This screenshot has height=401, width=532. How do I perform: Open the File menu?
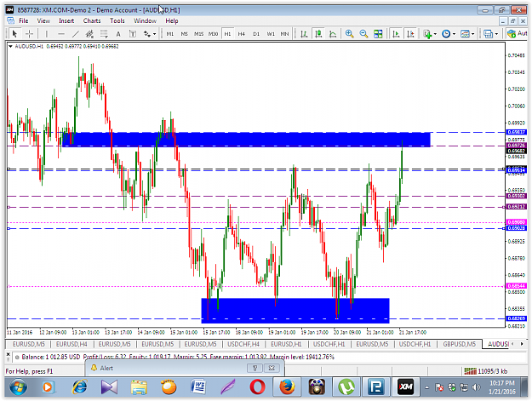point(24,21)
